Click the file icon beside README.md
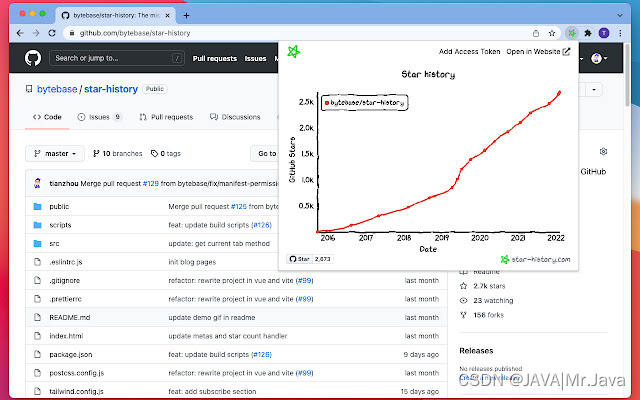This screenshot has height=400, width=640. coord(38,318)
